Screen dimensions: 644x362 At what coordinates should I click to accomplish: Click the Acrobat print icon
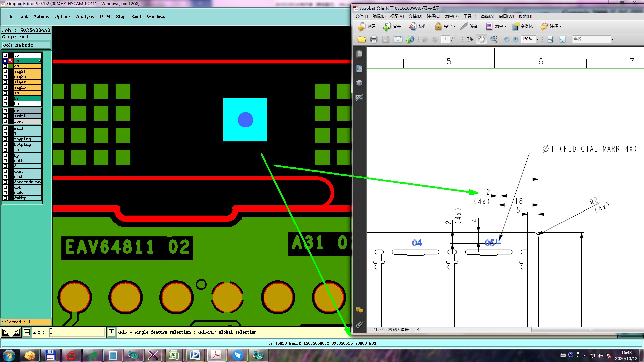pyautogui.click(x=374, y=39)
